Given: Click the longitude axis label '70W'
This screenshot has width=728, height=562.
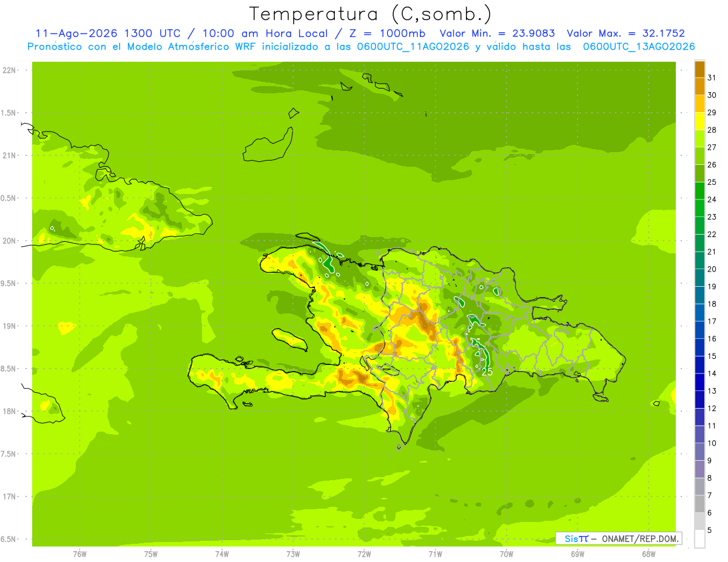Looking at the screenshot, I should click(x=506, y=555).
